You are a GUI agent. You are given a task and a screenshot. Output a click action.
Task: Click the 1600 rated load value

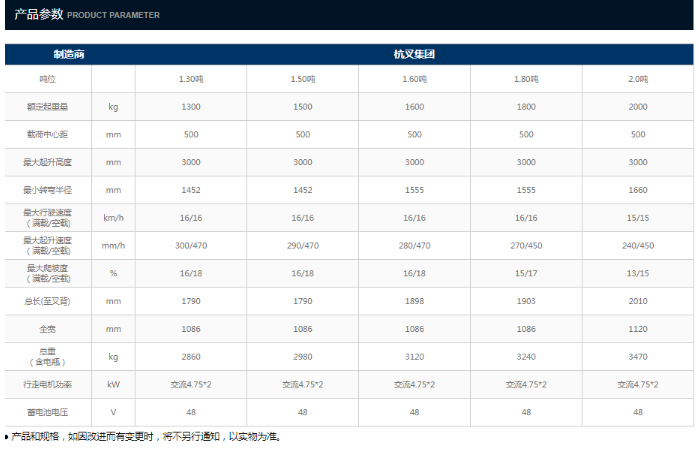414,106
